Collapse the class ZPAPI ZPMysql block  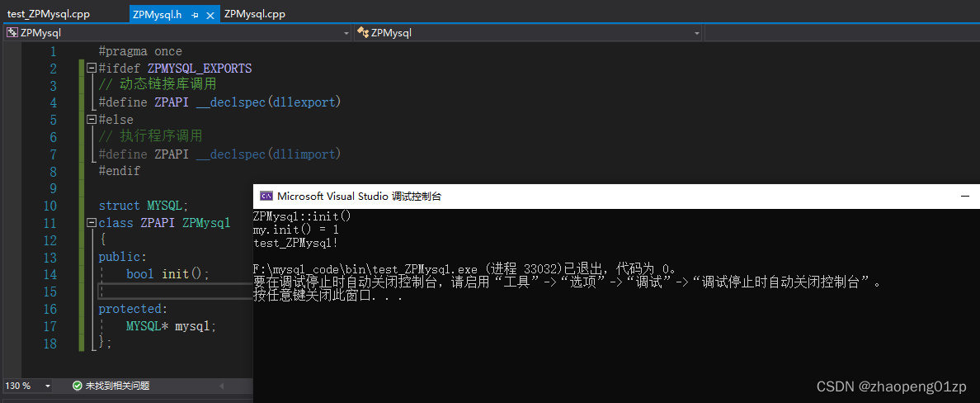(x=92, y=223)
